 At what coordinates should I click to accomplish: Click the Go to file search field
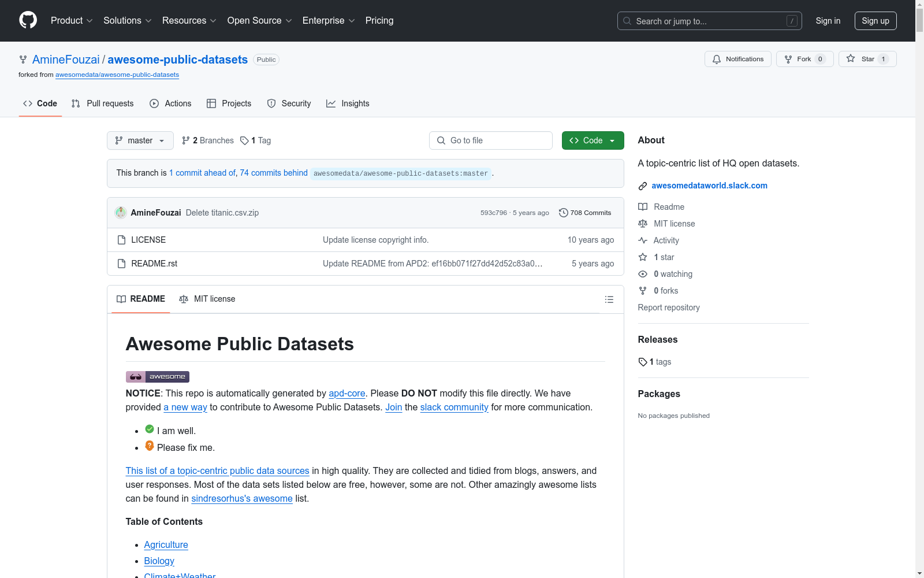(x=491, y=140)
